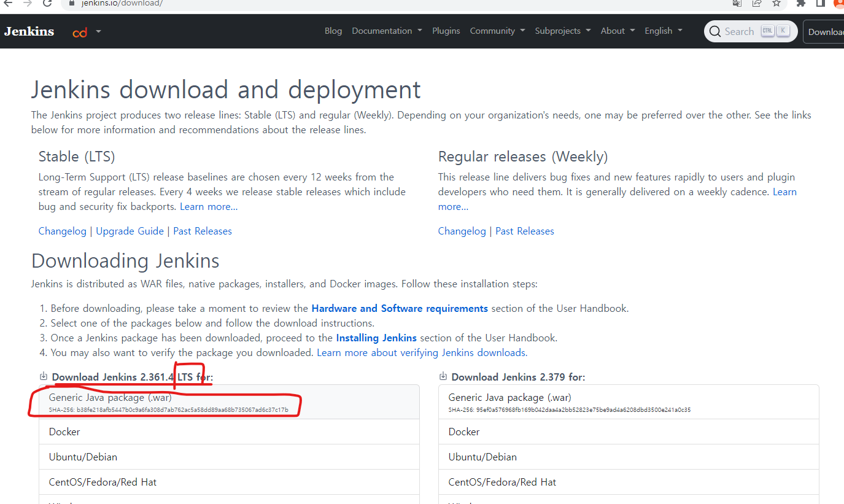Select CentOS/Fedora/Red Hat under Jenkins 2.379
This screenshot has height=504, width=844.
(629, 482)
